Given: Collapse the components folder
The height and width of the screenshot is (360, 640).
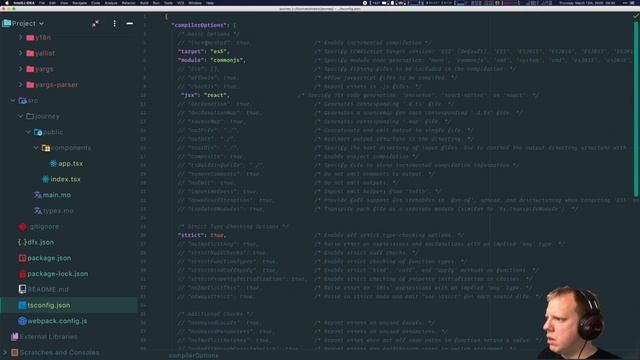Looking at the screenshot, I should tap(36, 148).
